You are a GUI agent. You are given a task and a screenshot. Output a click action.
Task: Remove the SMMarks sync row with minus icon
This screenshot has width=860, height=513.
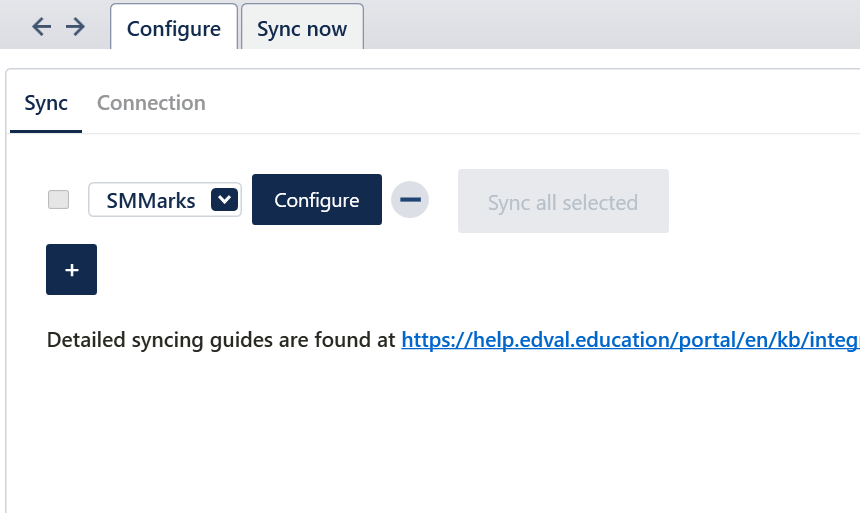(409, 200)
